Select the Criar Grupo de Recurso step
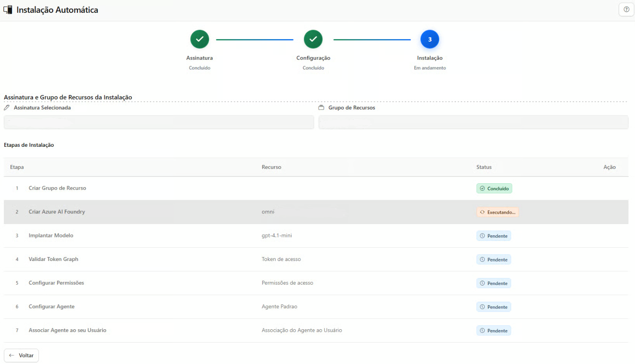Viewport: 635px width, 364px height. point(57,188)
